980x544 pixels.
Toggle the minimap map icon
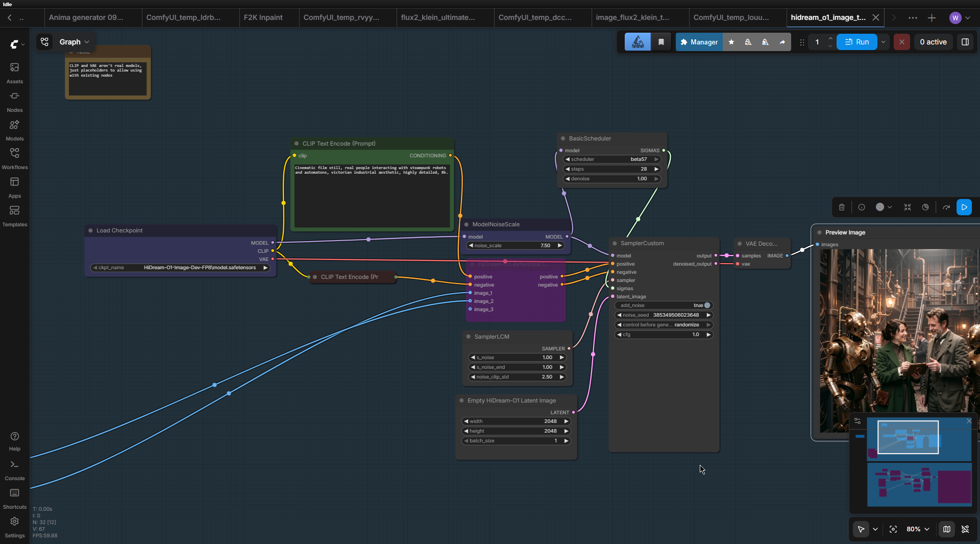tap(946, 529)
